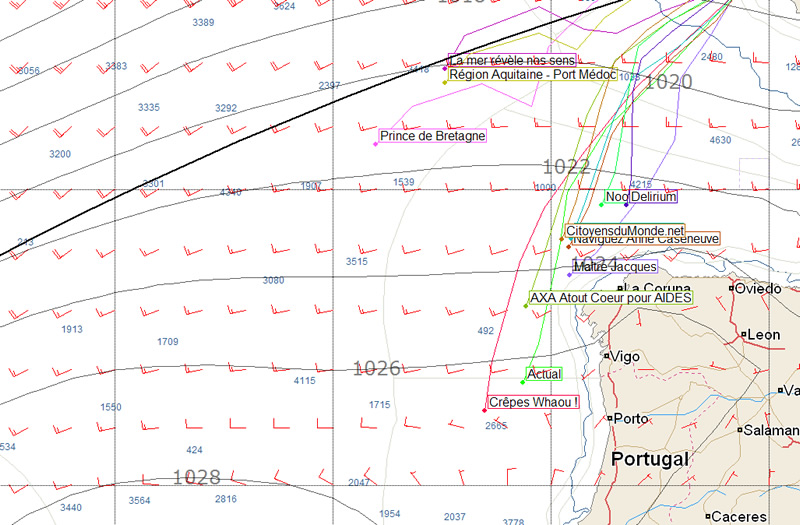Select the green Actual boat position marker

[x=522, y=381]
